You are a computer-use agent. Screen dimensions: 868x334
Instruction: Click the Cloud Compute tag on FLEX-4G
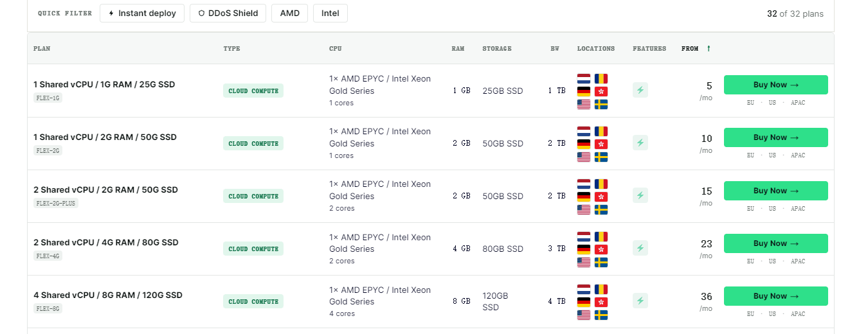click(x=253, y=249)
